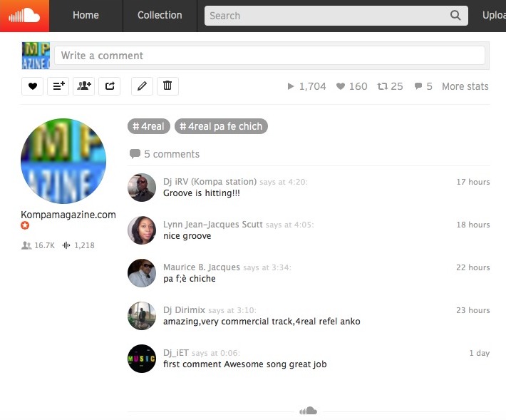Click Dj Dirimix's avatar
This screenshot has height=420, width=506.
click(142, 316)
